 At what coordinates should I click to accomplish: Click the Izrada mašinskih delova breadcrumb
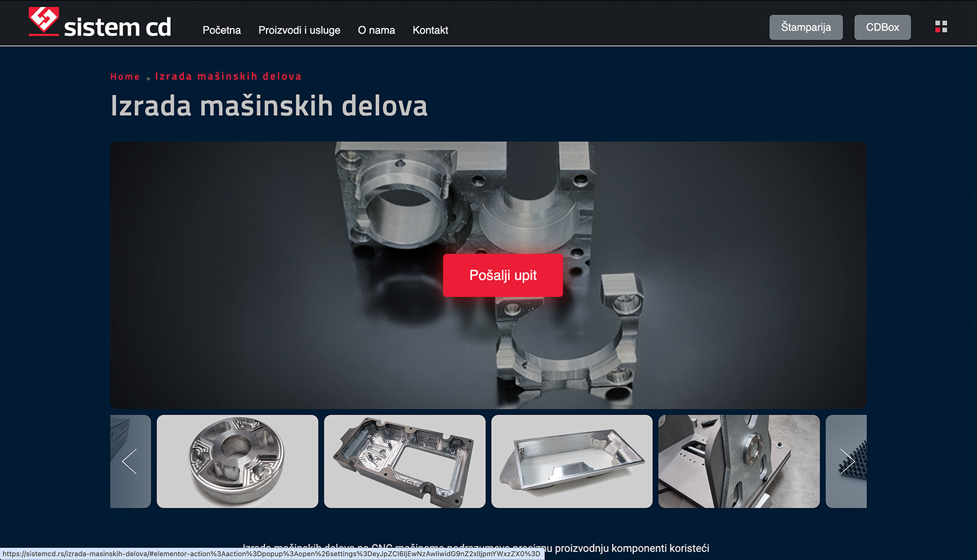pyautogui.click(x=228, y=77)
